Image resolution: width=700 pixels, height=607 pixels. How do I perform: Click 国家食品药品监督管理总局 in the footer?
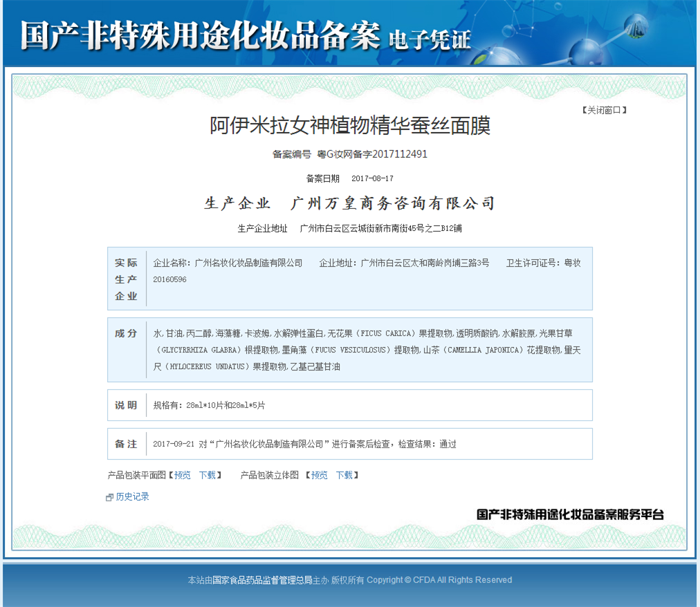tap(262, 580)
